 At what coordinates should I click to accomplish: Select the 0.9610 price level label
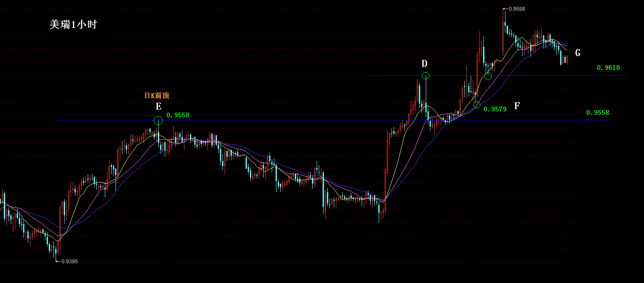click(x=608, y=68)
